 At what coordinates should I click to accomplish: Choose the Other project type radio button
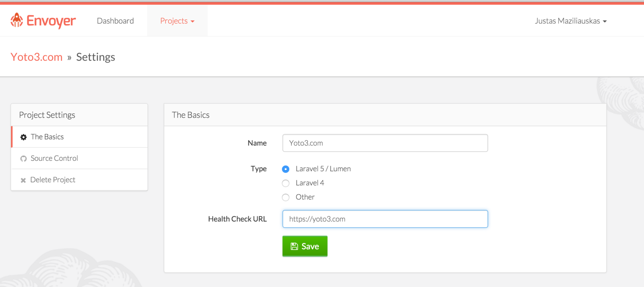(x=286, y=197)
